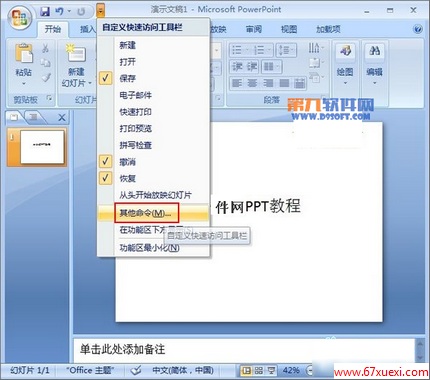Click the Undo arrow icon
The height and width of the screenshot is (380, 430).
(x=59, y=12)
